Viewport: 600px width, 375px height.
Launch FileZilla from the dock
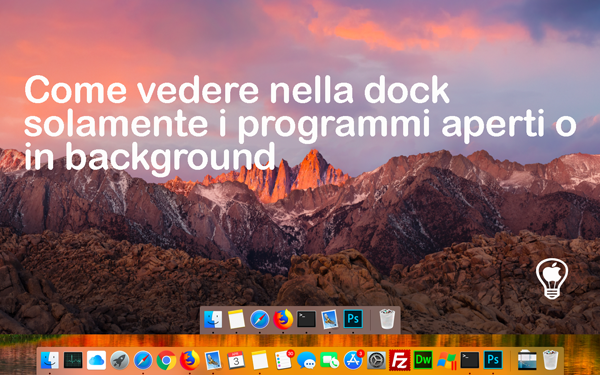pyautogui.click(x=400, y=360)
